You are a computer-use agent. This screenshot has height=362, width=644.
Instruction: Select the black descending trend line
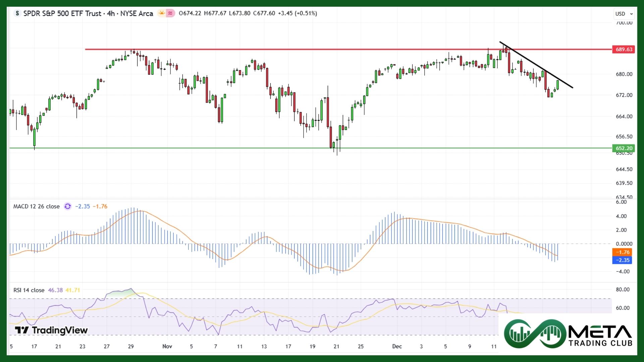[x=536, y=65]
